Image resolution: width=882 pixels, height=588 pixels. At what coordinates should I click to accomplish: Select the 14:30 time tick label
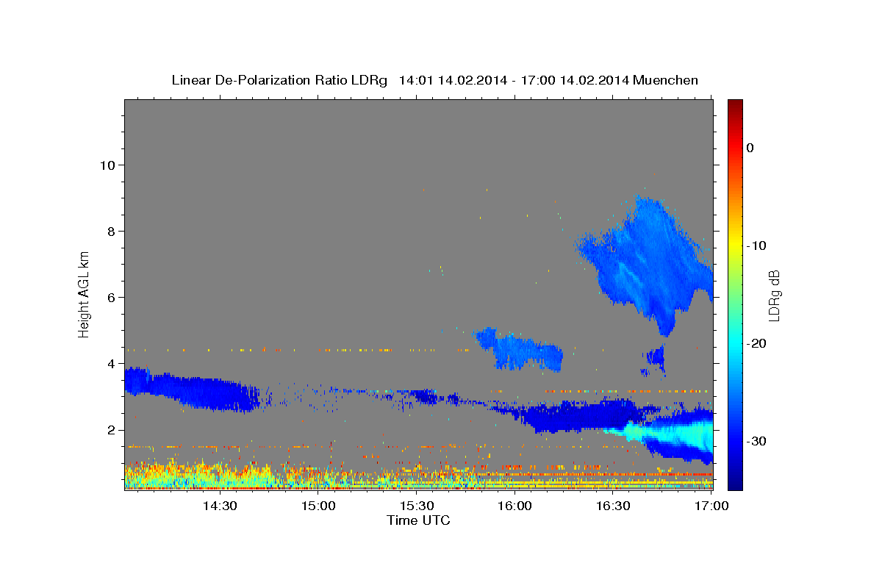pyautogui.click(x=219, y=506)
